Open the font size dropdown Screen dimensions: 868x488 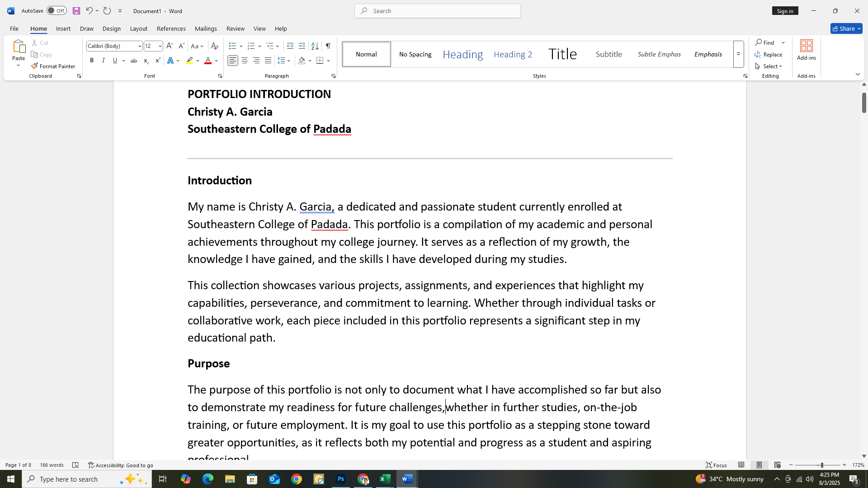[x=160, y=46]
